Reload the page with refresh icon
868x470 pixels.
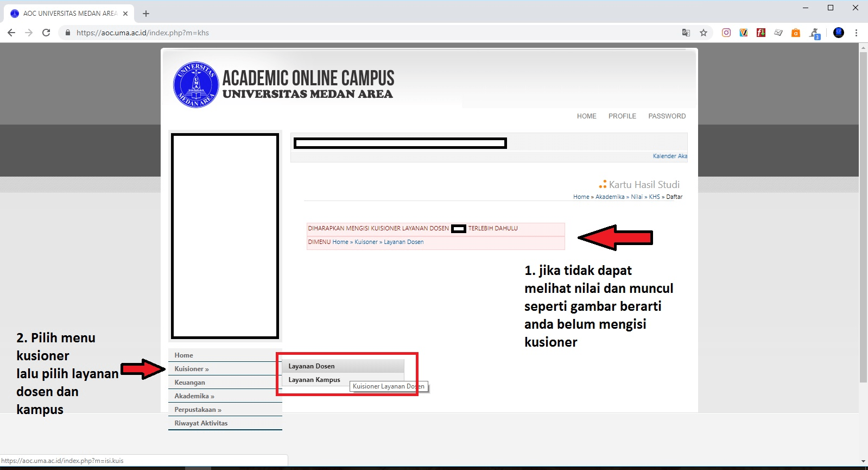coord(46,33)
